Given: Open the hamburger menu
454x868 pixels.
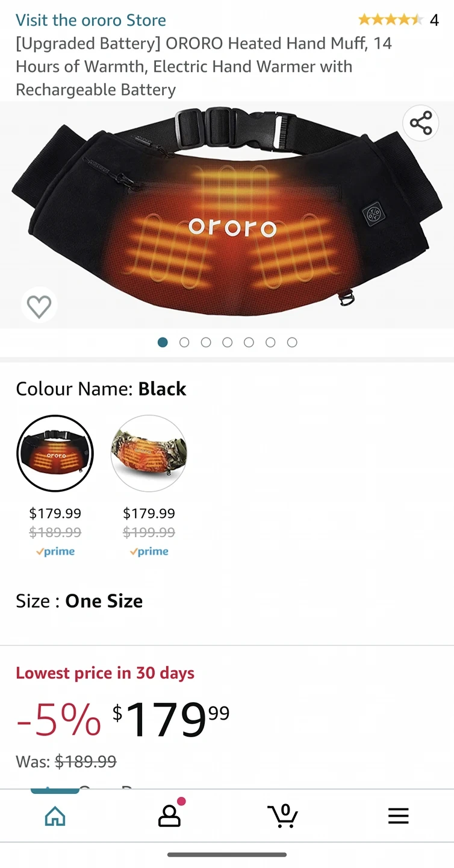Looking at the screenshot, I should click(x=398, y=816).
